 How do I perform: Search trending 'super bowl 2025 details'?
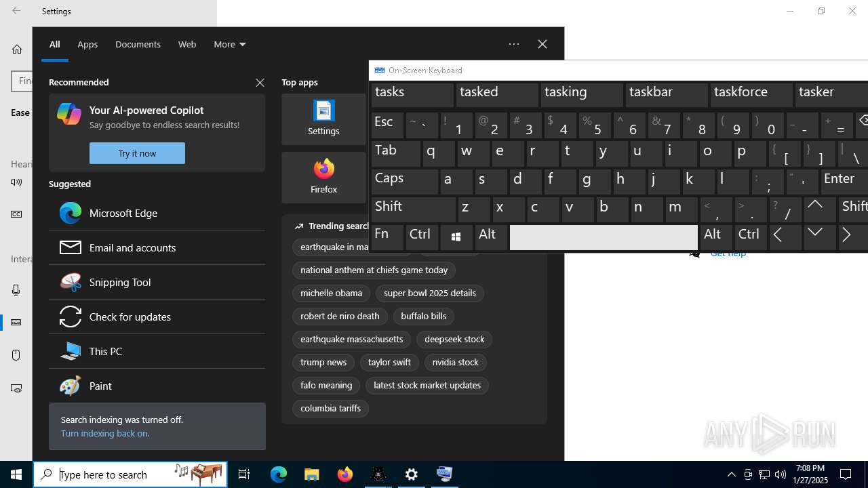pyautogui.click(x=430, y=293)
